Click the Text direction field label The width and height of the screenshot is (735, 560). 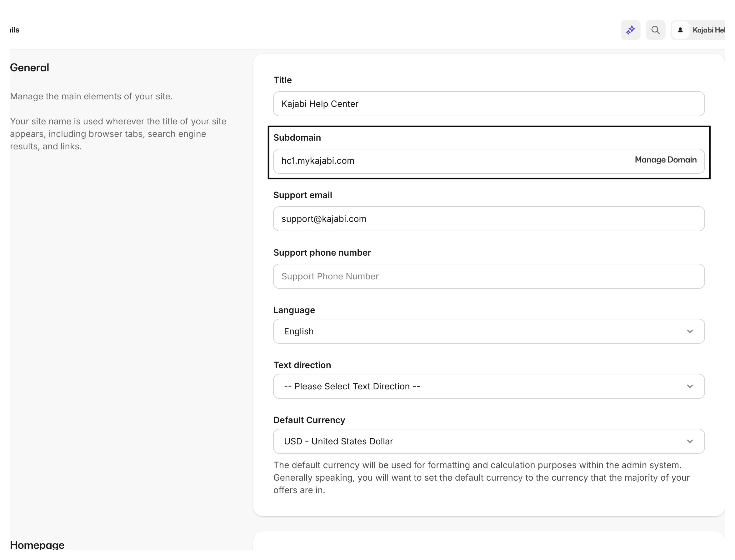[x=302, y=365]
